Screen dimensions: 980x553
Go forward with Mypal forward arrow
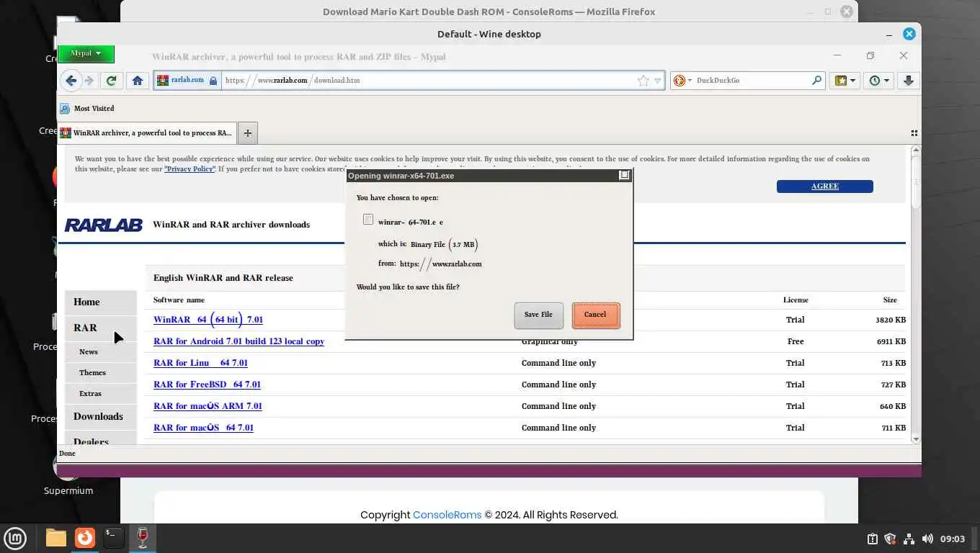[89, 81]
